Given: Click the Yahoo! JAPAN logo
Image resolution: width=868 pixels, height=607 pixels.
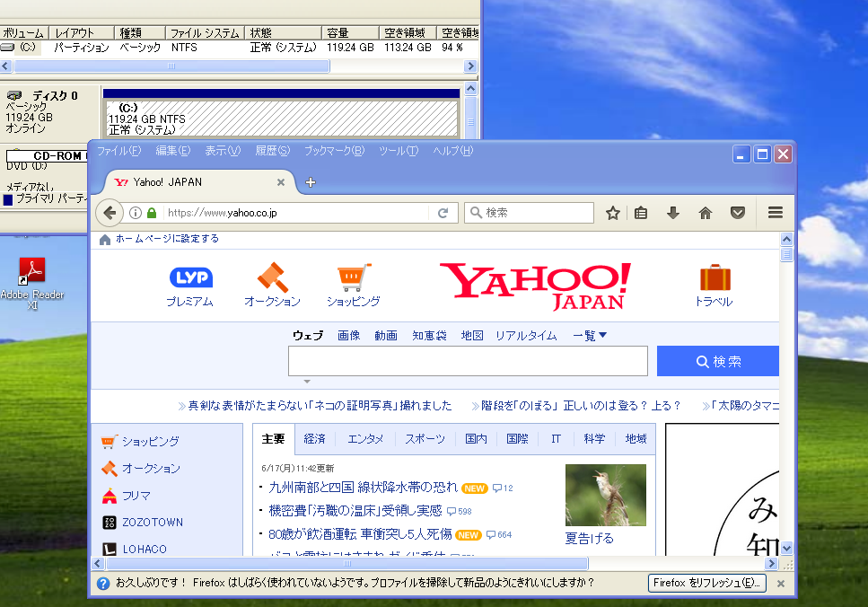Looking at the screenshot, I should coord(535,286).
